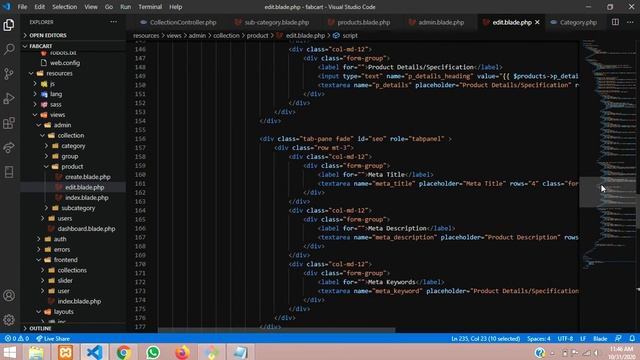Change file encoding UTF-8
The height and width of the screenshot is (360, 640).
point(565,338)
